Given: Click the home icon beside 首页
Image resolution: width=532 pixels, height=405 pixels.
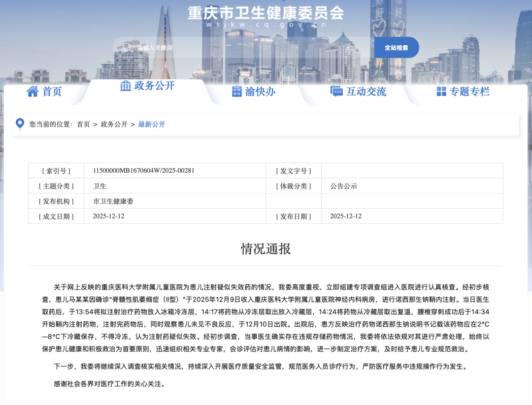Looking at the screenshot, I should (32, 91).
